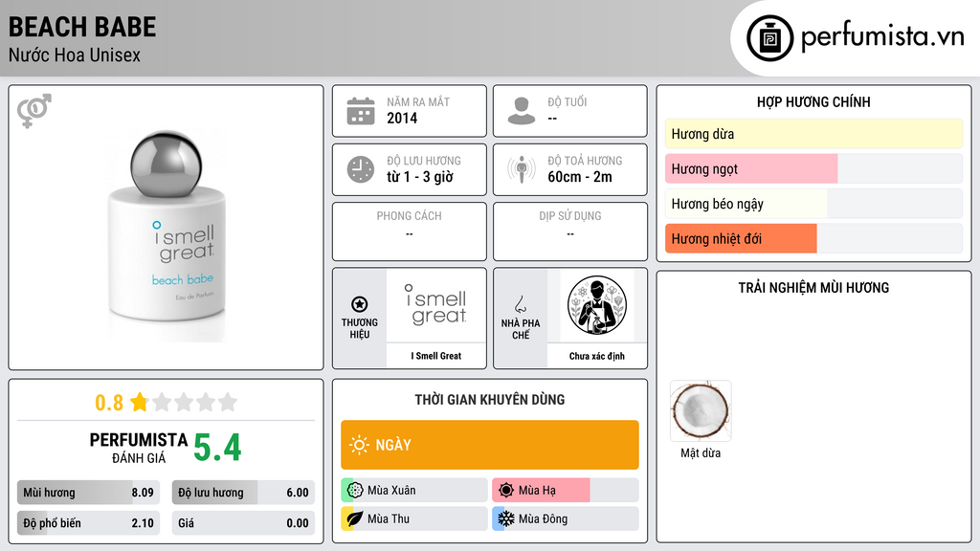
Task: Click the clock icon for Độ lưu hương
Action: (361, 169)
